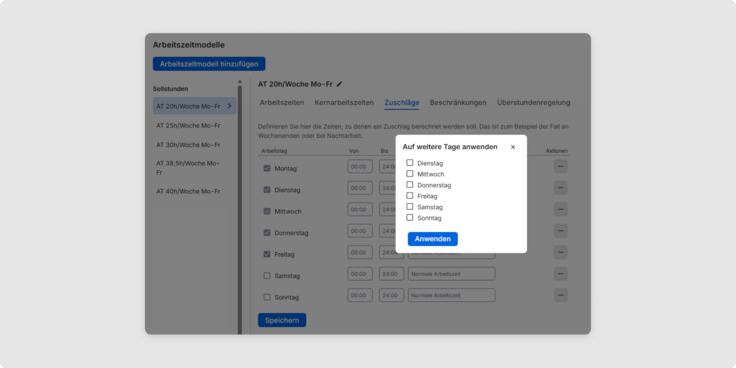The height and width of the screenshot is (368, 736).
Task: Click the Von time field for Dienstag
Action: tap(360, 188)
